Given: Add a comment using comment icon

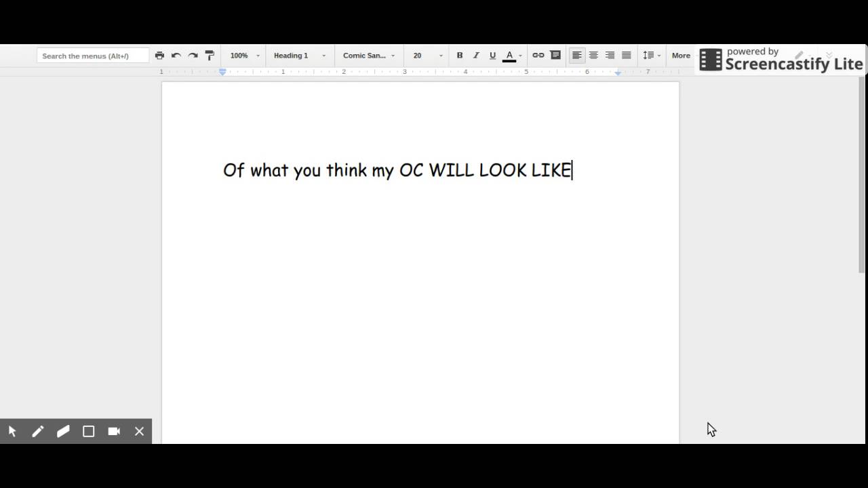Looking at the screenshot, I should click(x=555, y=56).
